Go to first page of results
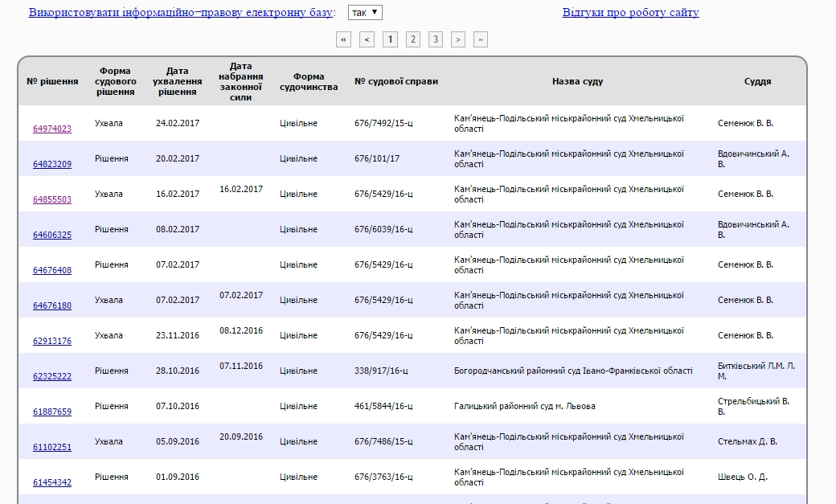This screenshot has height=504, width=836. [344, 39]
